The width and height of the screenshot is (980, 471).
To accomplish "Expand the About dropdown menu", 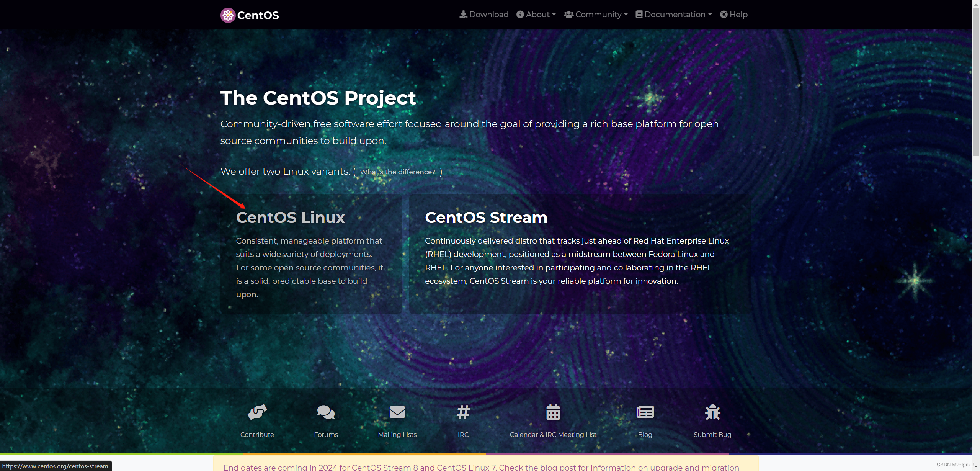I will [x=535, y=15].
